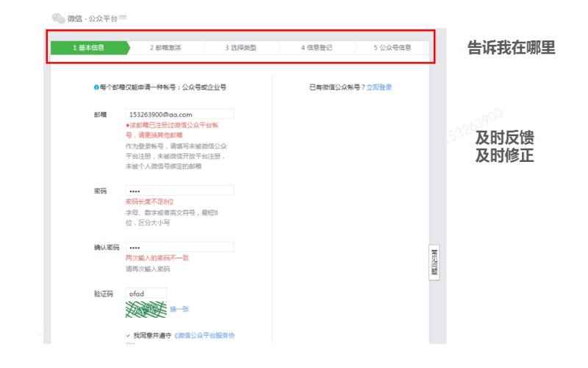Click the 请再次输入密码 hint text
The height and width of the screenshot is (368, 588).
point(148,269)
